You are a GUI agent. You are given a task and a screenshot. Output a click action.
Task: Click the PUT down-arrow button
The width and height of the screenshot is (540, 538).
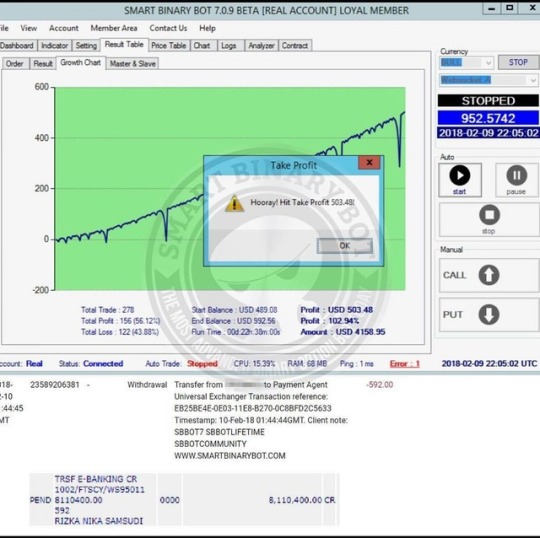click(489, 314)
